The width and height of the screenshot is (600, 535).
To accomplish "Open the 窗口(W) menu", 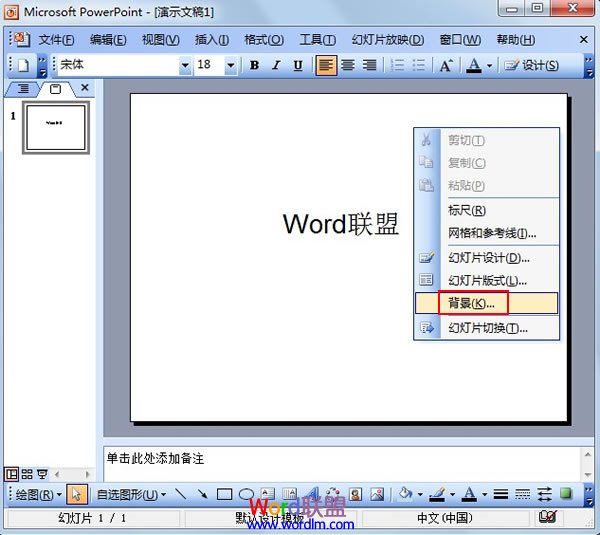I will pos(460,40).
